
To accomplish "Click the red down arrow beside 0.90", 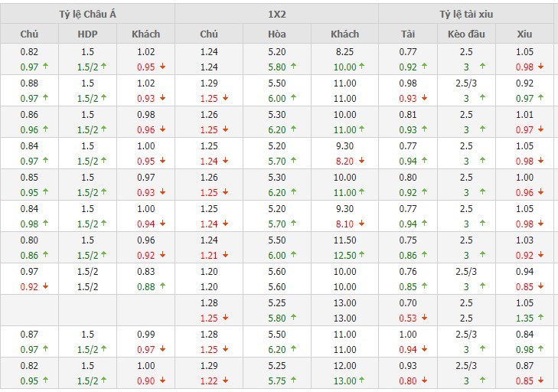I will click(x=162, y=381).
